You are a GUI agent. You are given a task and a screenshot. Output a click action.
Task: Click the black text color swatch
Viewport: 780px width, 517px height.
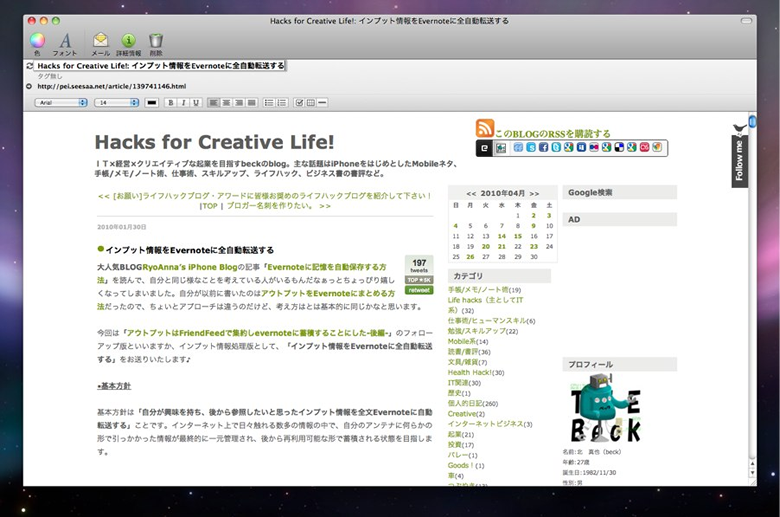(x=152, y=103)
